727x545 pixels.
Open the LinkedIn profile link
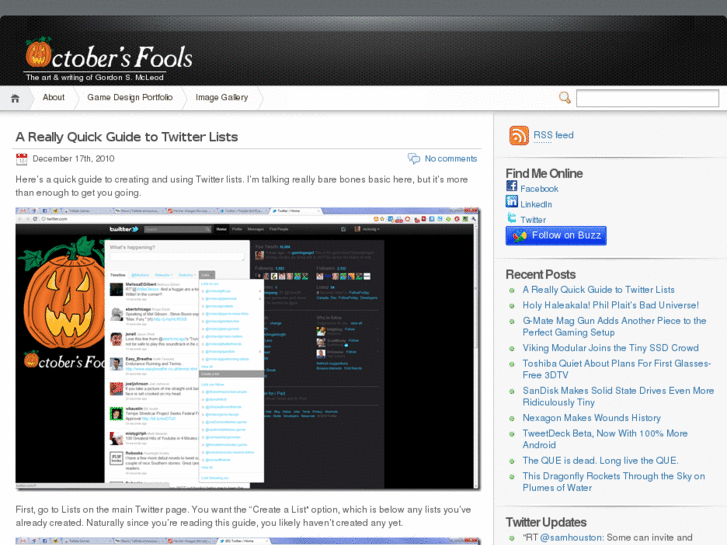pyautogui.click(x=536, y=204)
